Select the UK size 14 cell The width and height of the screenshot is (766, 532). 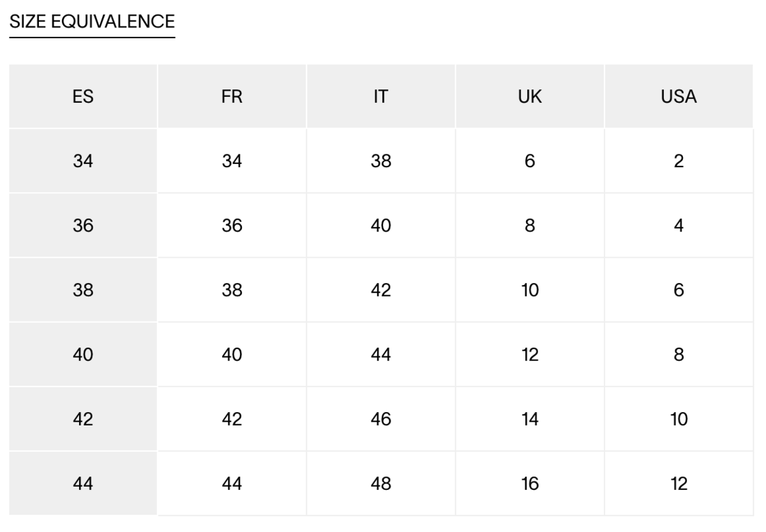pos(530,419)
